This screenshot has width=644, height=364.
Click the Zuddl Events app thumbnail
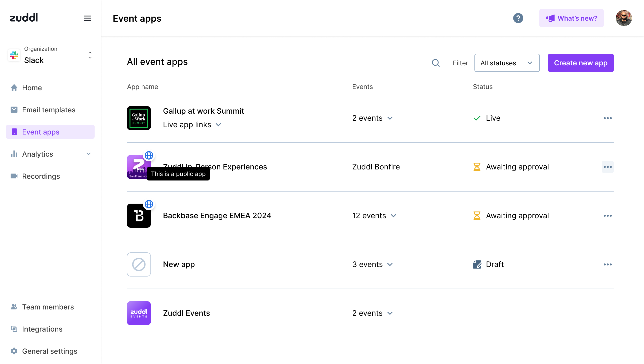[x=139, y=313]
